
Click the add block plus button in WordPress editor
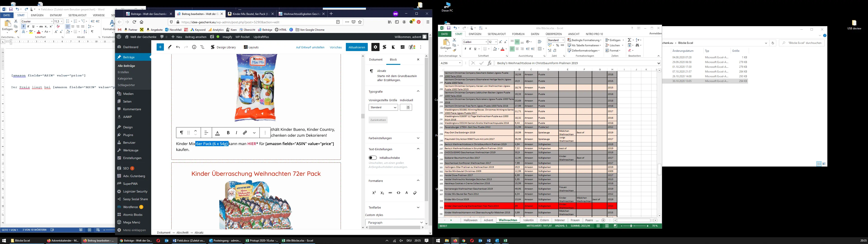coord(160,47)
